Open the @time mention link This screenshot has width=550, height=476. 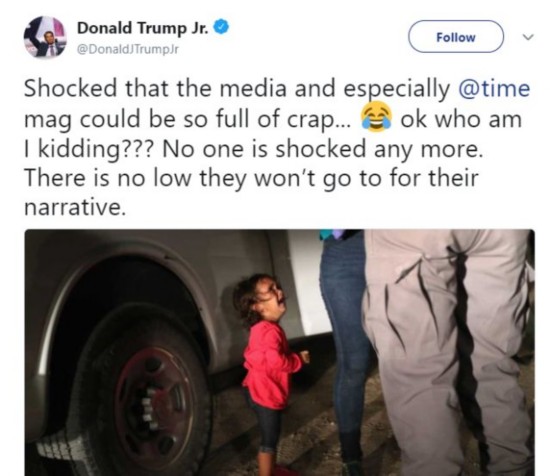pos(494,88)
